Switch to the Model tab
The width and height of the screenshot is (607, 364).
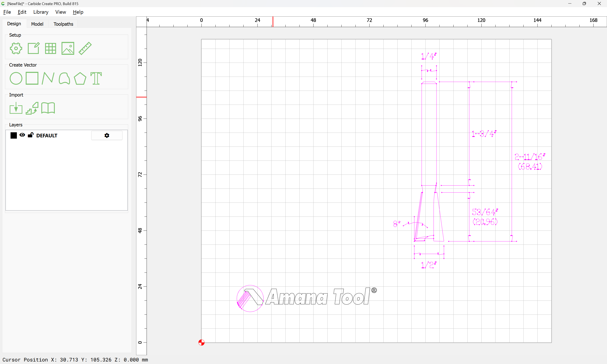37,24
